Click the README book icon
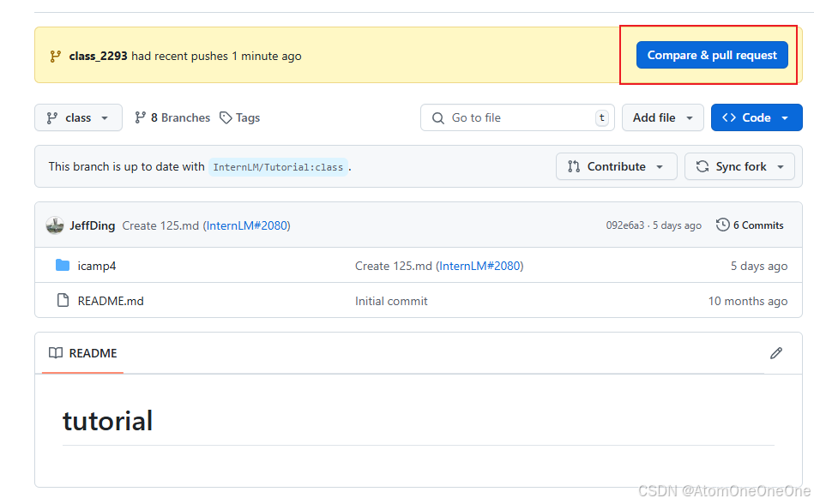 pyautogui.click(x=56, y=353)
